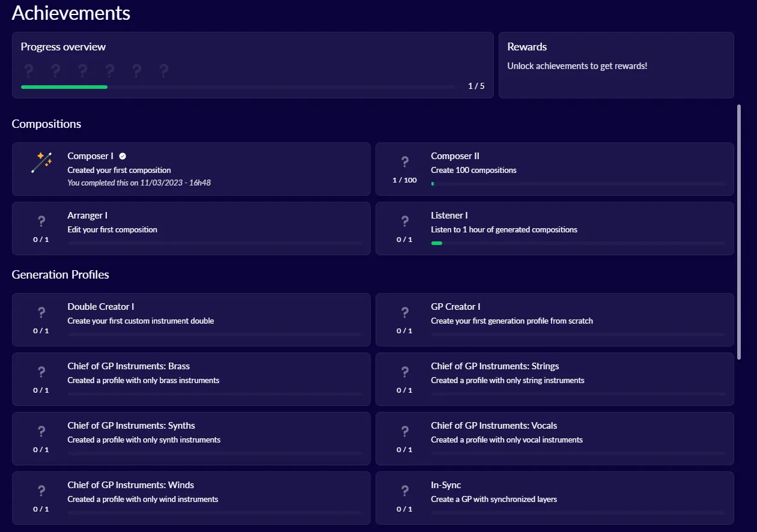Viewport: 757px width, 532px height.
Task: Click Chief of GP Instruments: Synths title
Action: click(x=131, y=426)
